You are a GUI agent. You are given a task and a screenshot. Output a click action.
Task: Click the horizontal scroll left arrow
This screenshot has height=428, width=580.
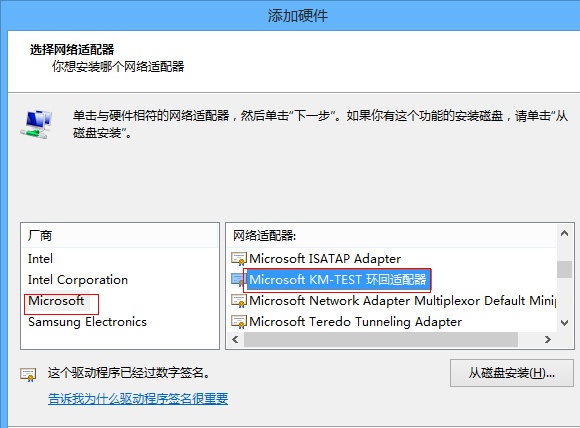click(235, 339)
